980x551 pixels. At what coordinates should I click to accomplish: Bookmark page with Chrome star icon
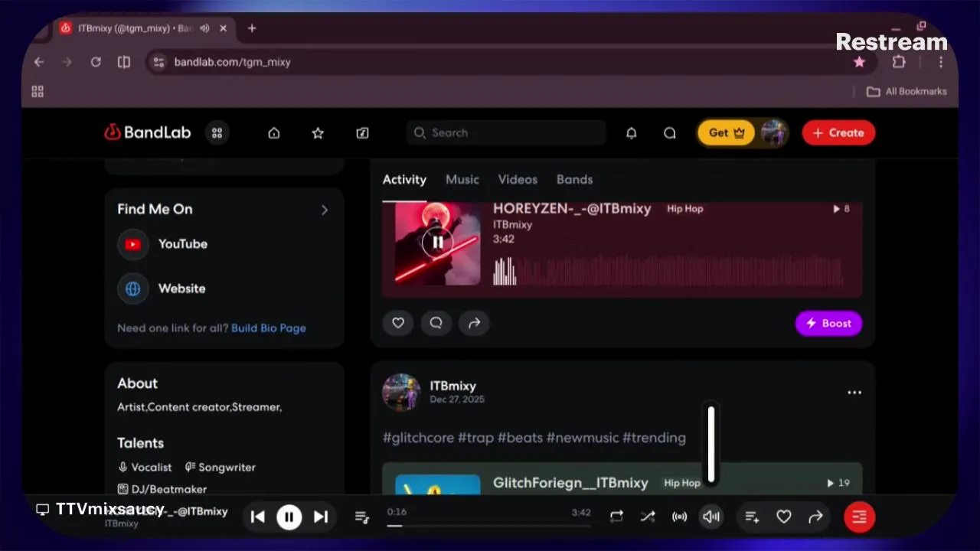(860, 62)
